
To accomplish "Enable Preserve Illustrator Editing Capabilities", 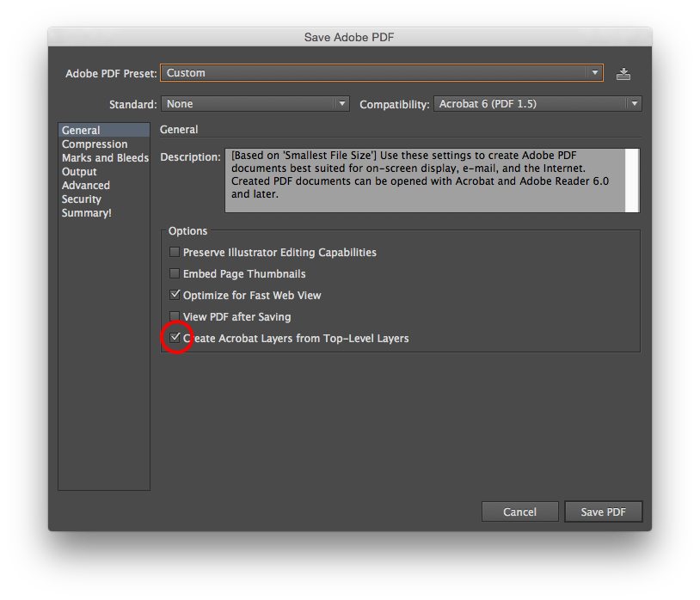I will (x=175, y=252).
